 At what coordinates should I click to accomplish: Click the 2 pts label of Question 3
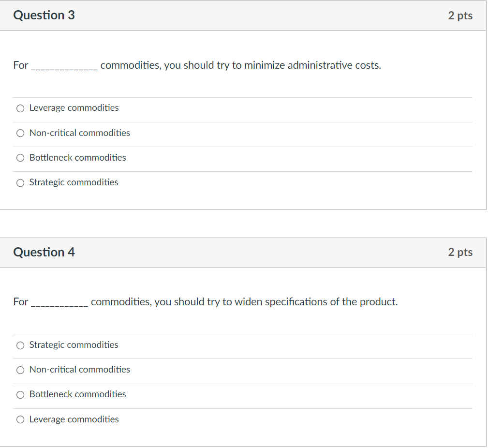pos(460,15)
